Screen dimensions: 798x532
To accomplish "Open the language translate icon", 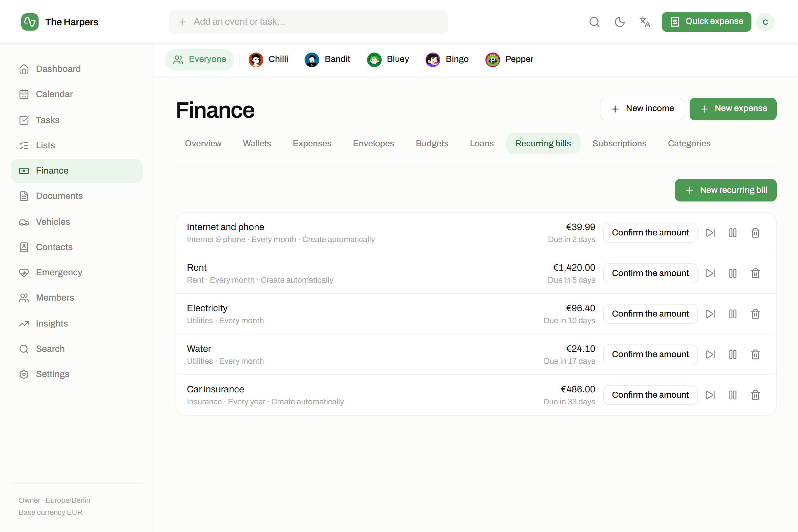I will [x=645, y=22].
